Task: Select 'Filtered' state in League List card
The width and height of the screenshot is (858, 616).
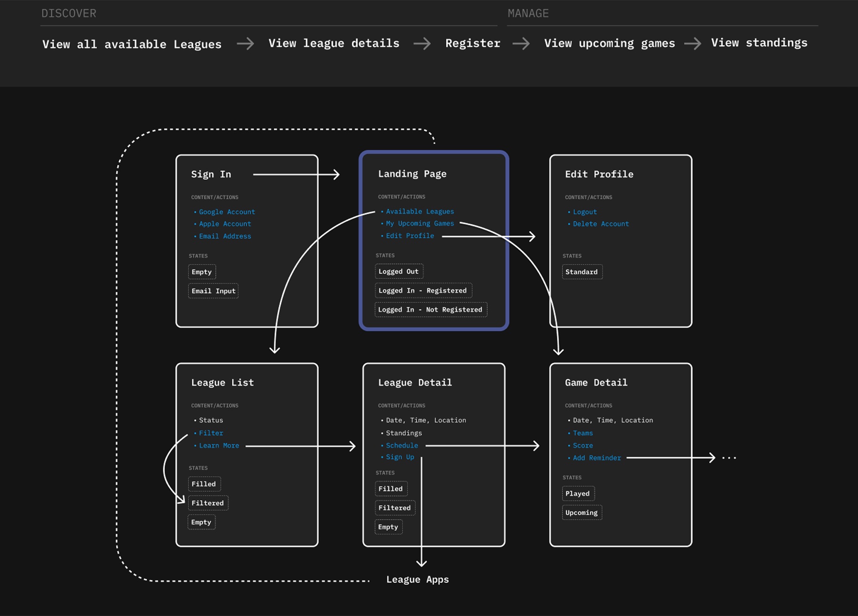Action: [208, 503]
